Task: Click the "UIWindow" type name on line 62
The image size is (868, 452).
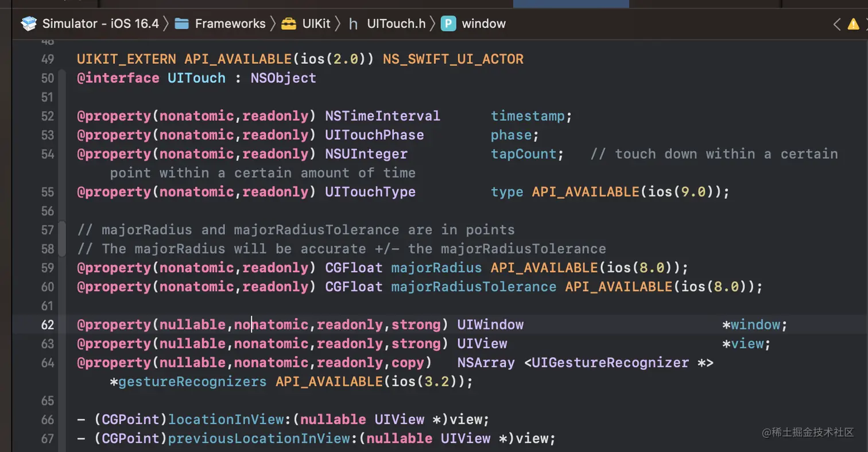Action: coord(490,324)
